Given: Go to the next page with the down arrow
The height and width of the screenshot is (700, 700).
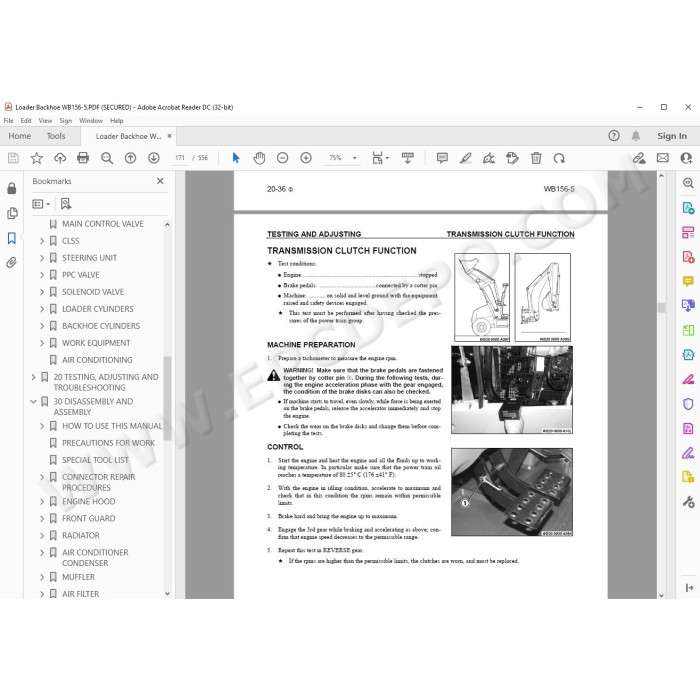Looking at the screenshot, I should click(154, 158).
